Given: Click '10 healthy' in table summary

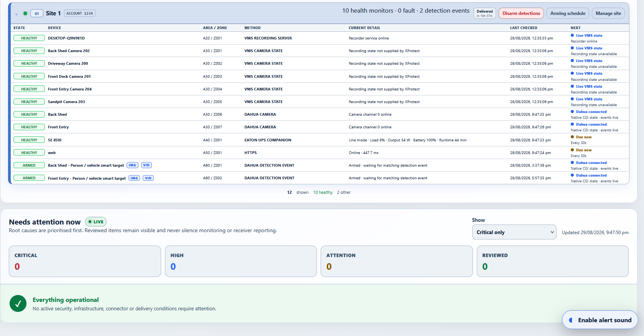Looking at the screenshot, I should [x=323, y=192].
